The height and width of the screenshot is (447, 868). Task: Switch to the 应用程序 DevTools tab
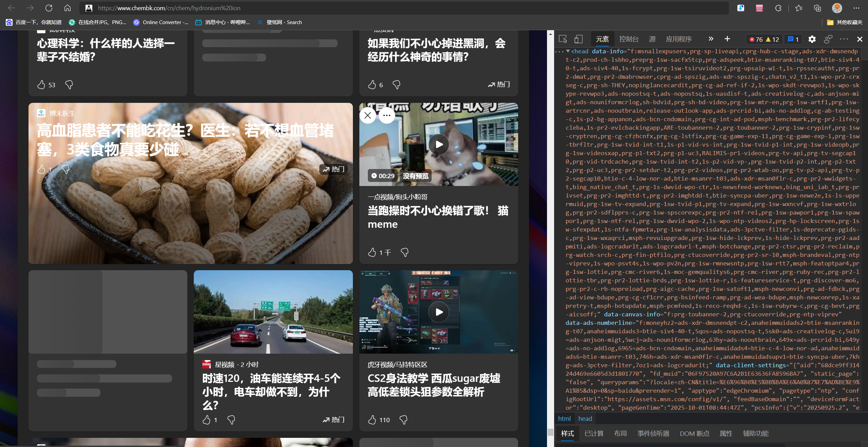(679, 39)
